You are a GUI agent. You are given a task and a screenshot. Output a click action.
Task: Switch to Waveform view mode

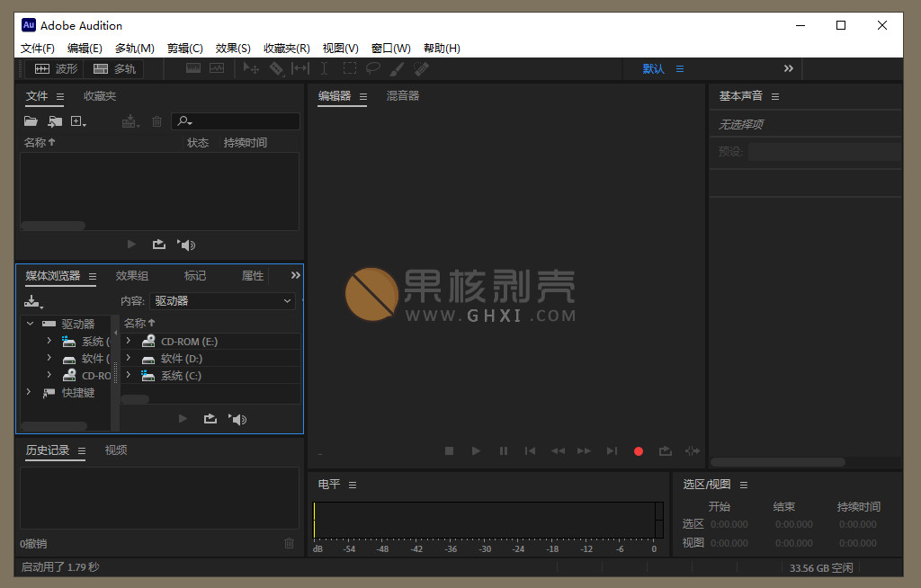point(57,68)
